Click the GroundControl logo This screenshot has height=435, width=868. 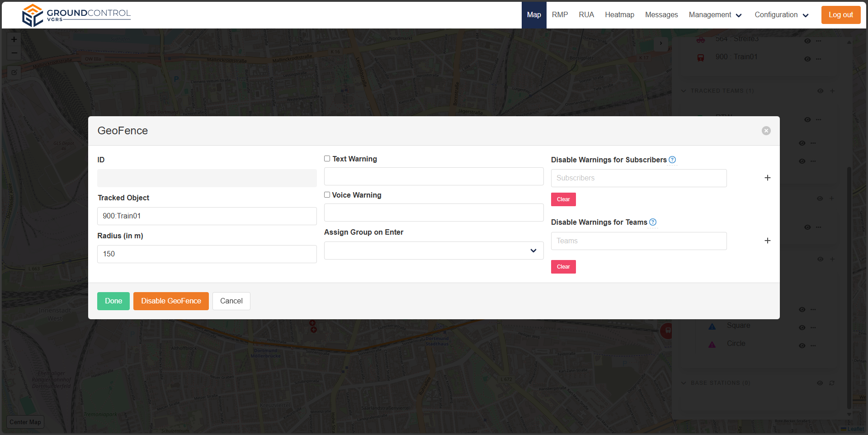pos(76,15)
